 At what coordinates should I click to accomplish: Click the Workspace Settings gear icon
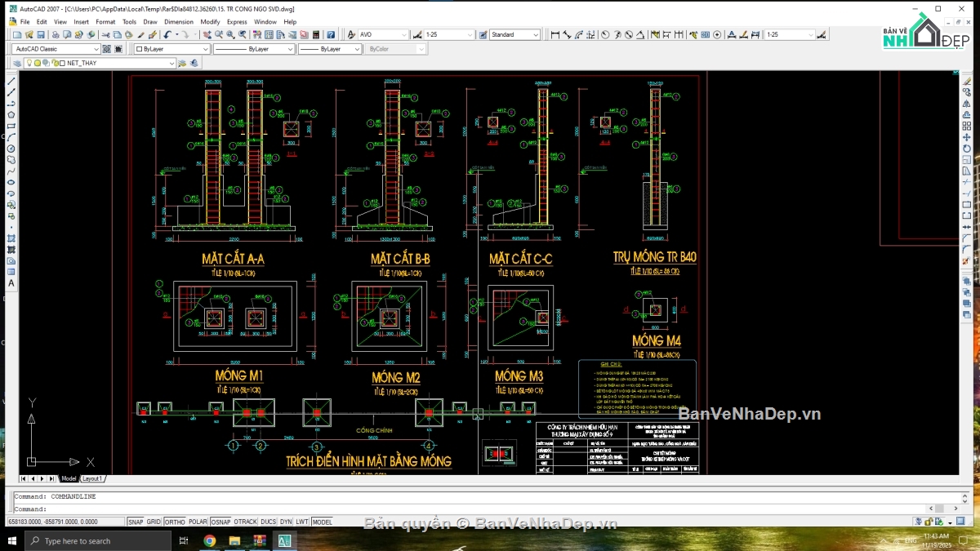click(106, 49)
